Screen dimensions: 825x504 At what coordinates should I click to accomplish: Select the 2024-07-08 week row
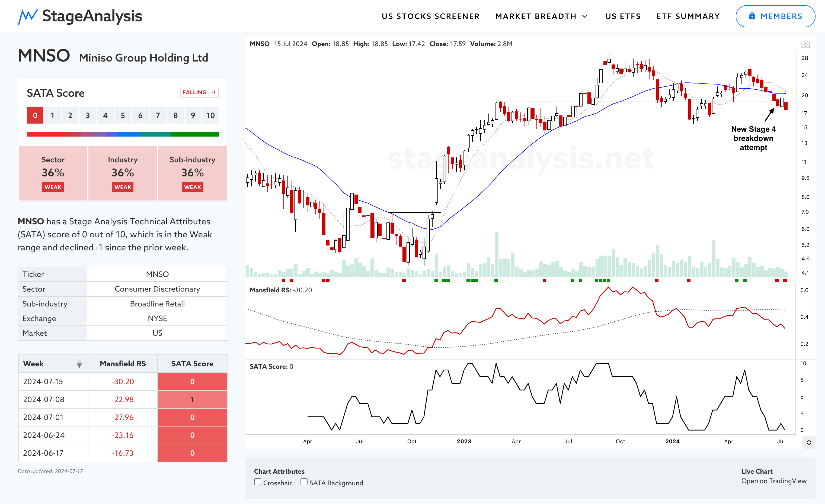coord(123,399)
